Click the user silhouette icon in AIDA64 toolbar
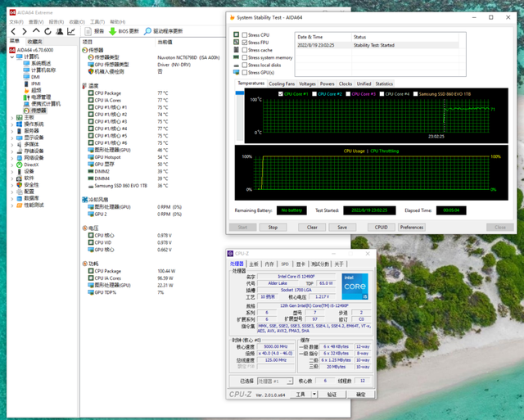 [60, 31]
